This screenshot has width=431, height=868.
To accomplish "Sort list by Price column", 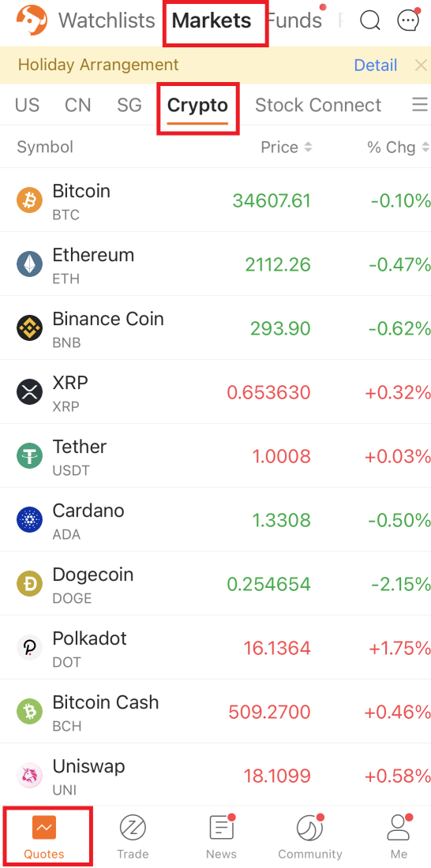I will (287, 148).
